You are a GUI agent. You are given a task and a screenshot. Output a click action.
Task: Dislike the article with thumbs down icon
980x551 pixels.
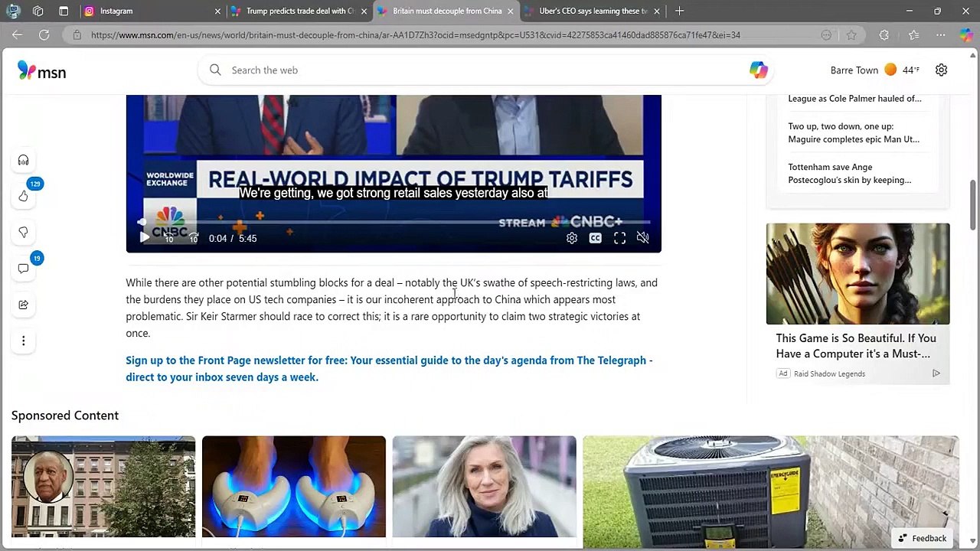23,233
